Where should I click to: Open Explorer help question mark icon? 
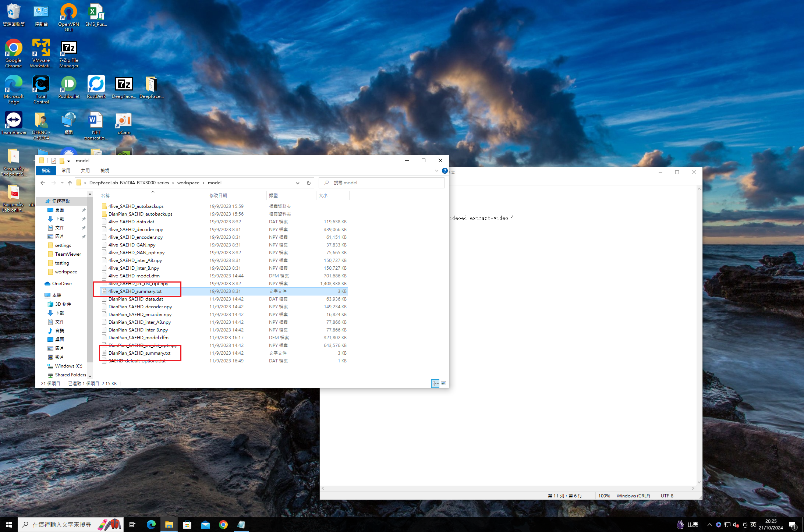coord(445,171)
